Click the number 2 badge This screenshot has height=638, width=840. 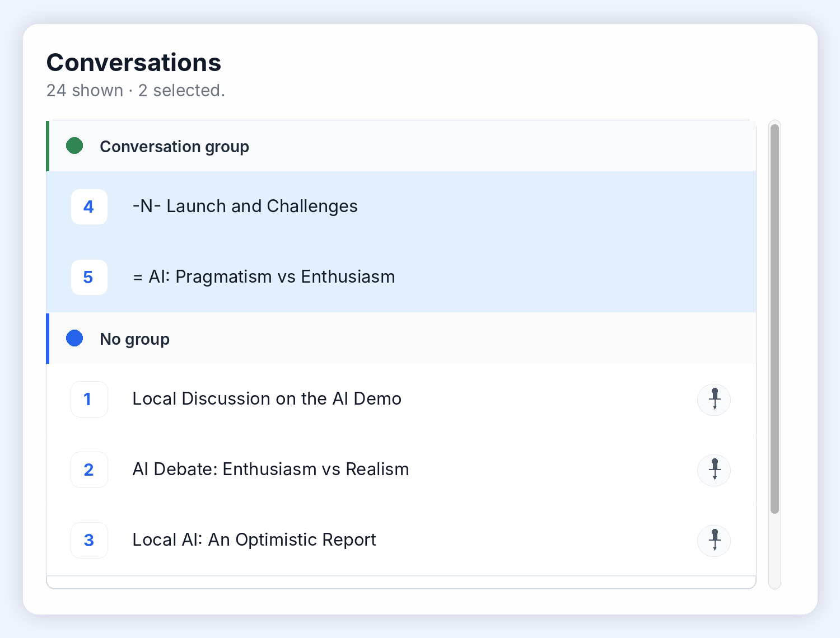[89, 470]
